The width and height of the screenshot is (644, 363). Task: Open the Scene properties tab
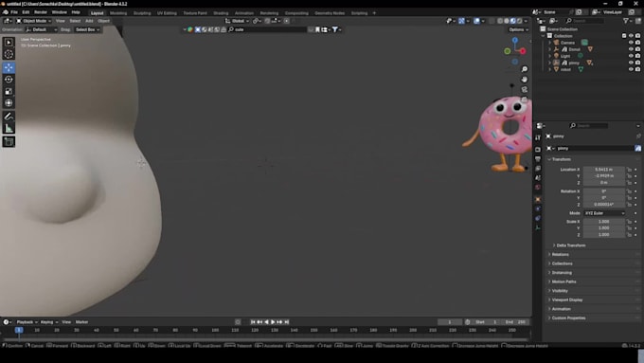tap(538, 177)
